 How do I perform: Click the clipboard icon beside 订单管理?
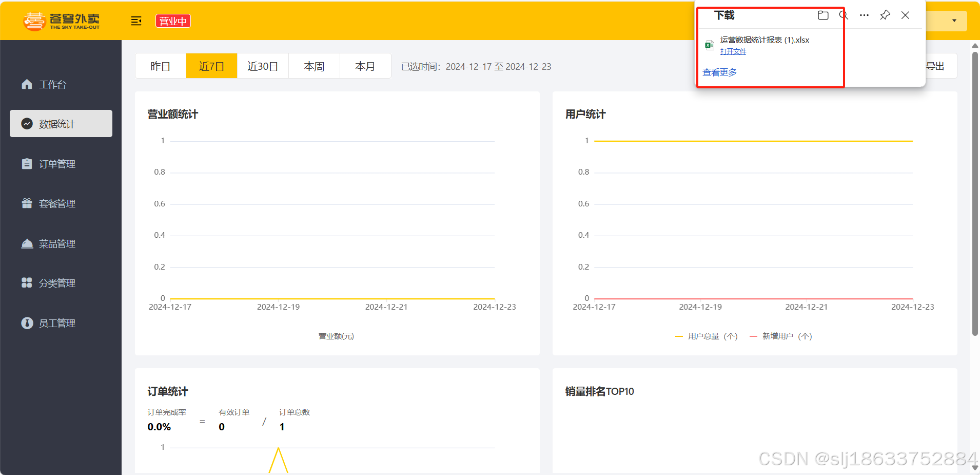point(27,164)
